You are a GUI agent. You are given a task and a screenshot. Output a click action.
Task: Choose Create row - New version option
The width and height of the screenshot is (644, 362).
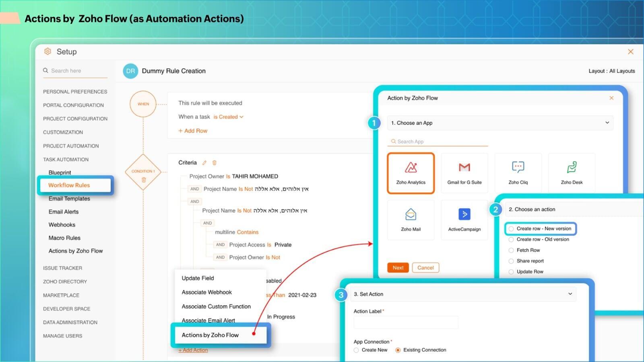coord(541,228)
